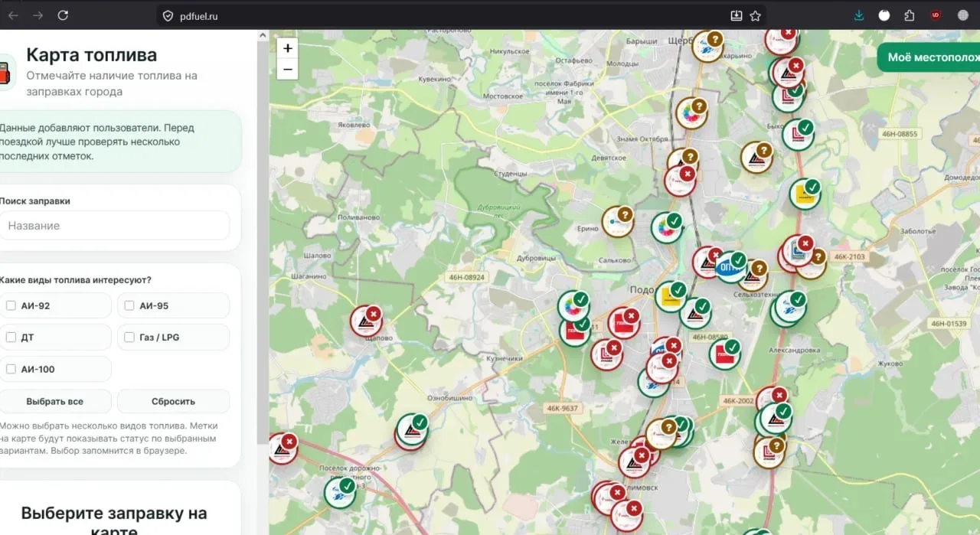
Task: Bookmark this page with the star
Action: point(756,15)
